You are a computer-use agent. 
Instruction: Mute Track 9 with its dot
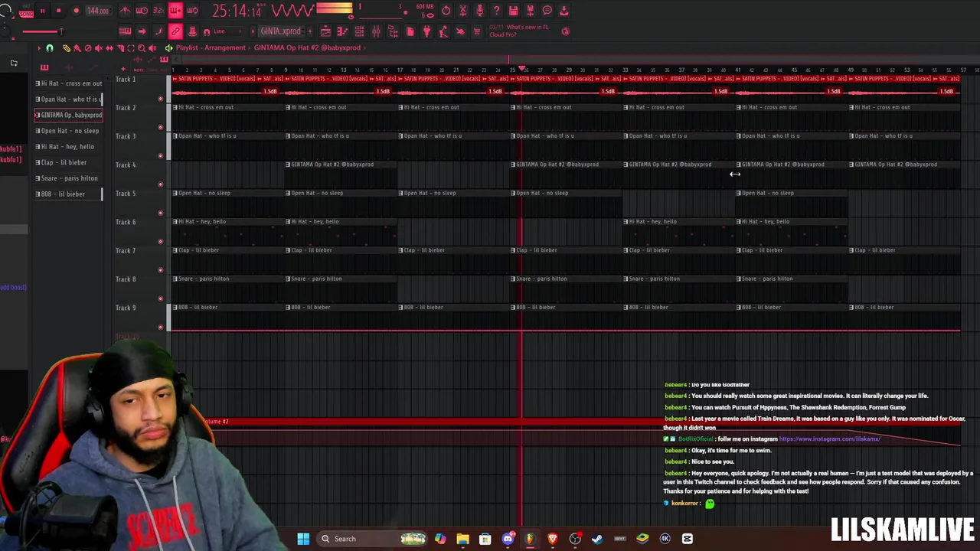pos(161,328)
